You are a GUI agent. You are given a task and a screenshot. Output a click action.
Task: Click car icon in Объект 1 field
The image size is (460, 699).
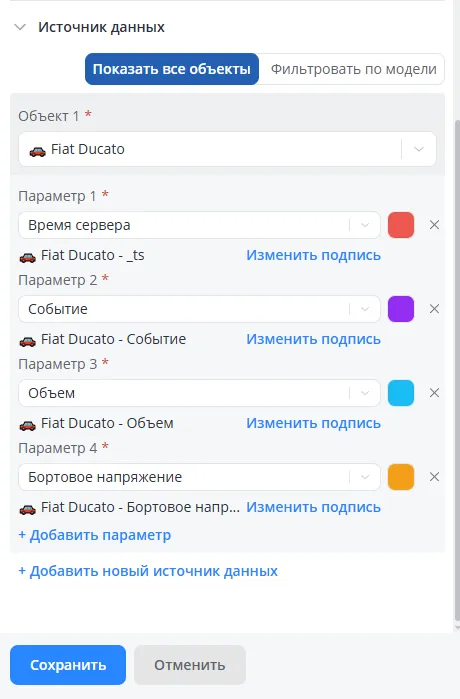click(37, 152)
